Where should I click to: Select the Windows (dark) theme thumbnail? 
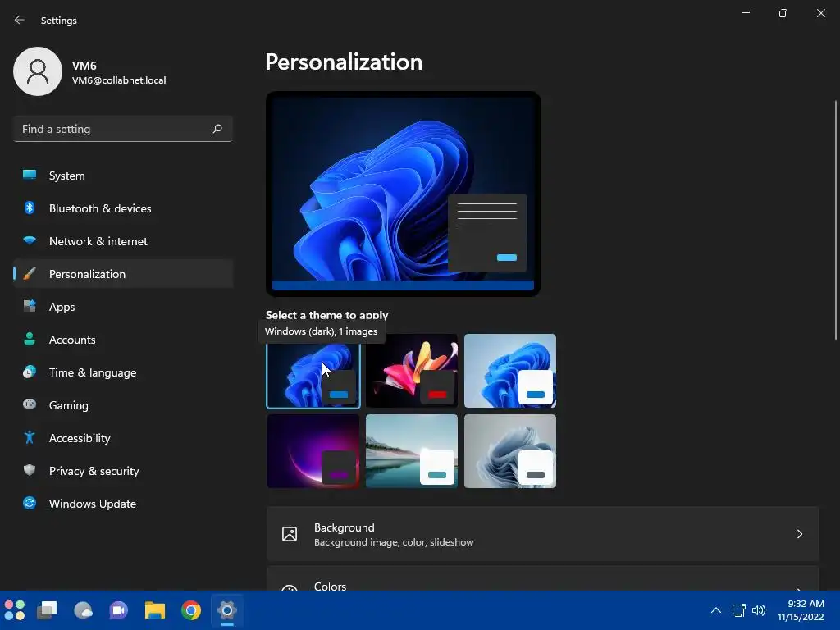313,375
